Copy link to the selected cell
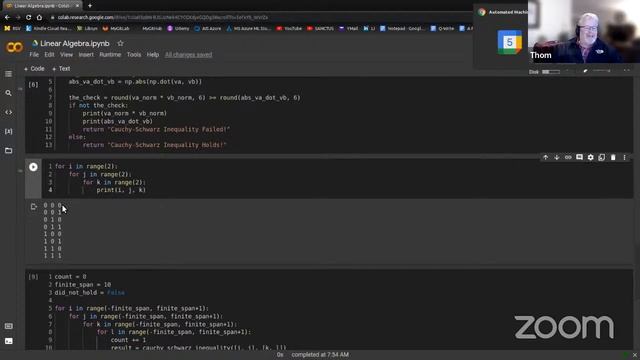640x360 pixels. tap(568, 158)
